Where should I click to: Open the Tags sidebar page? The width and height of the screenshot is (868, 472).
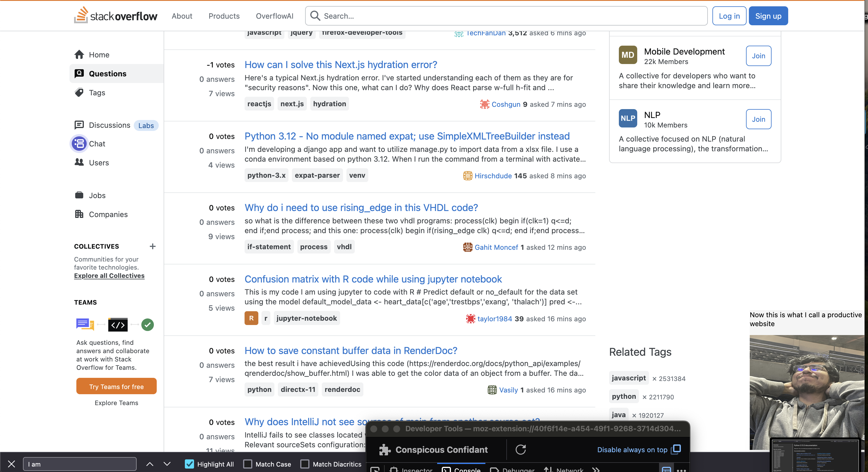point(97,92)
